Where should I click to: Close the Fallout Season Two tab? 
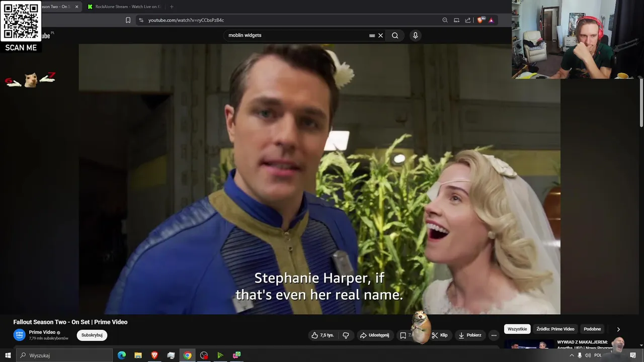click(76, 7)
